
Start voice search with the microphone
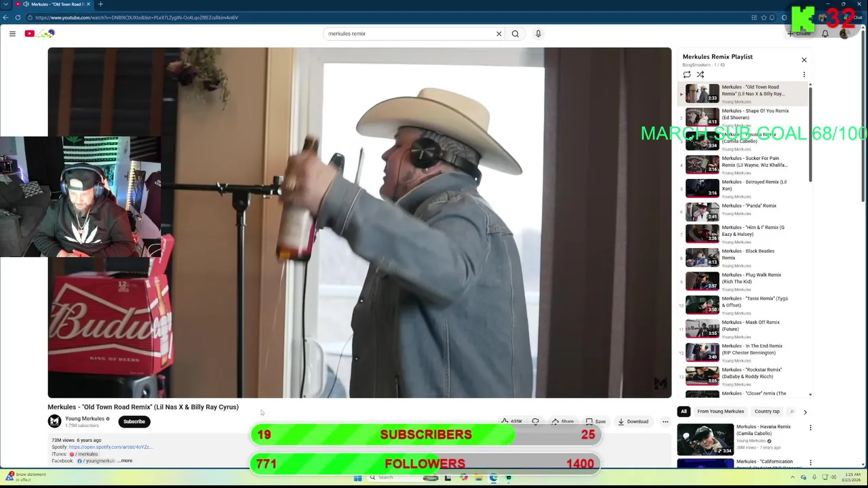pyautogui.click(x=538, y=33)
